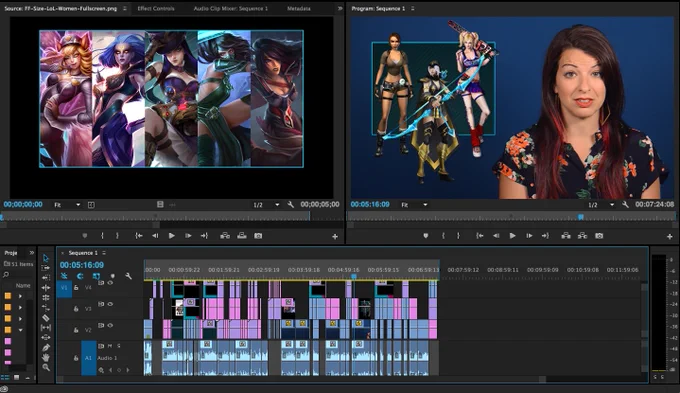Image resolution: width=680 pixels, height=393 pixels.
Task: Select the Ripple Edit tool
Action: coord(46,278)
